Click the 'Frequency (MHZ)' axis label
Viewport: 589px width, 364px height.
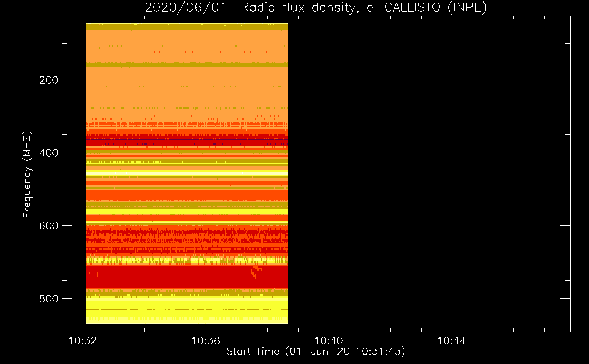click(27, 175)
